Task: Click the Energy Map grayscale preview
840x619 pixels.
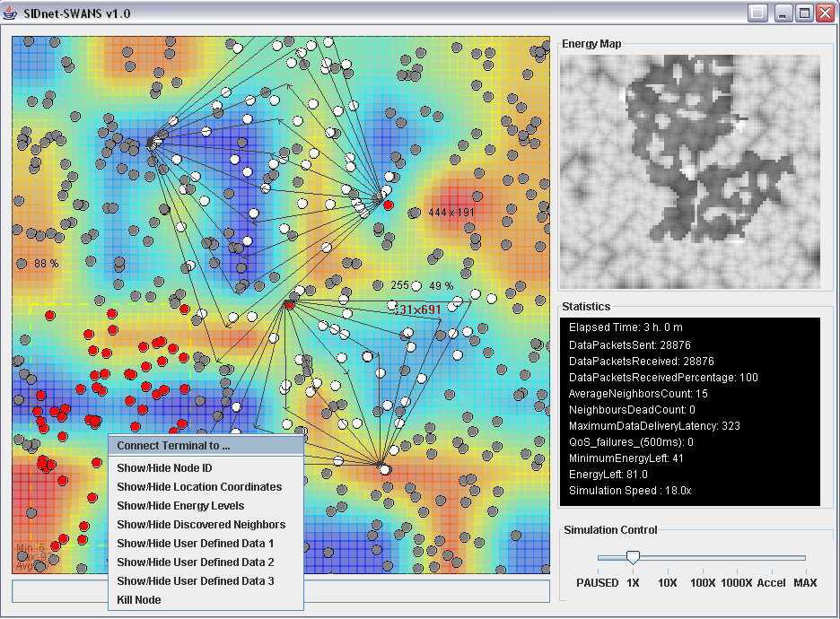Action: [689, 170]
